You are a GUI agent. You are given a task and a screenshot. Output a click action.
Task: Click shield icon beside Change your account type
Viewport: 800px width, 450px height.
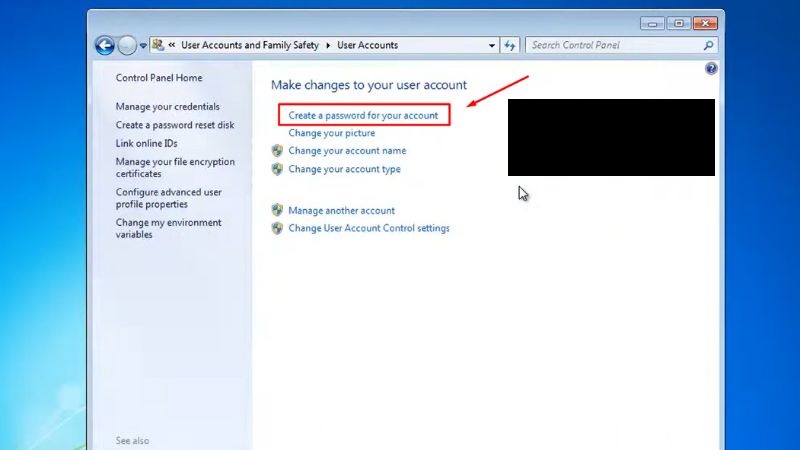pos(277,169)
